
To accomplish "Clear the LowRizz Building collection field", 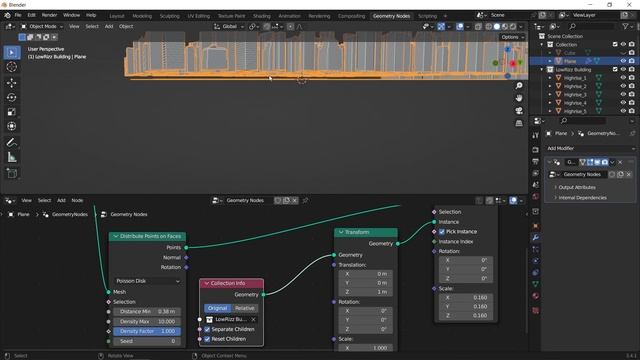I will [253, 320].
